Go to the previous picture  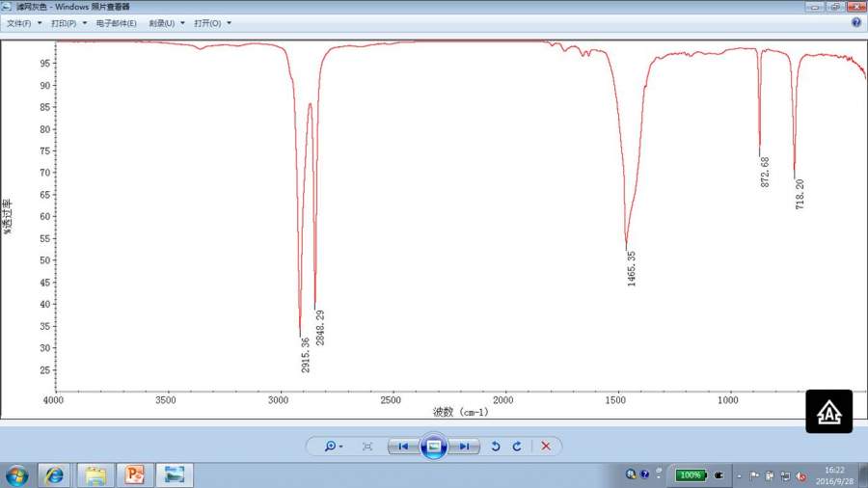click(403, 447)
